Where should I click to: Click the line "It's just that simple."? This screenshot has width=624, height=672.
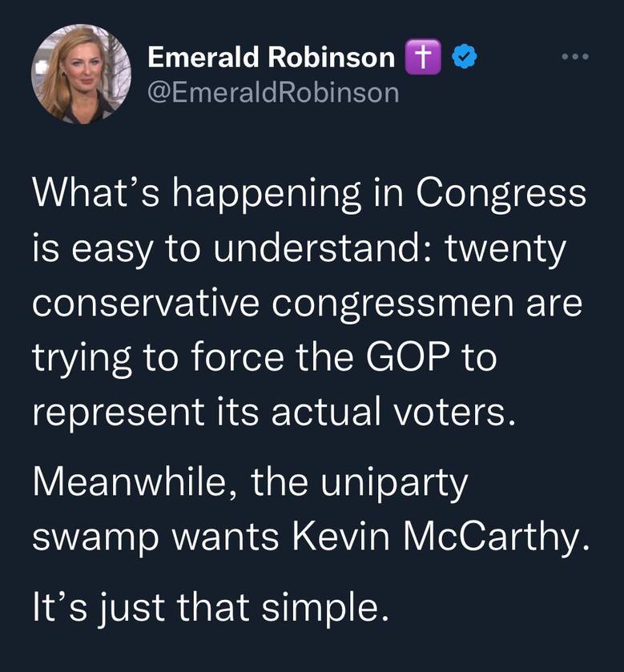(211, 607)
